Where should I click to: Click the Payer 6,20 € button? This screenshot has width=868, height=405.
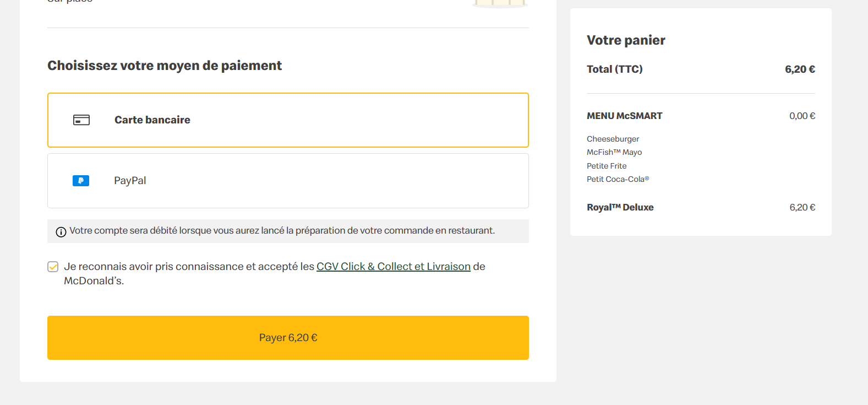288,338
